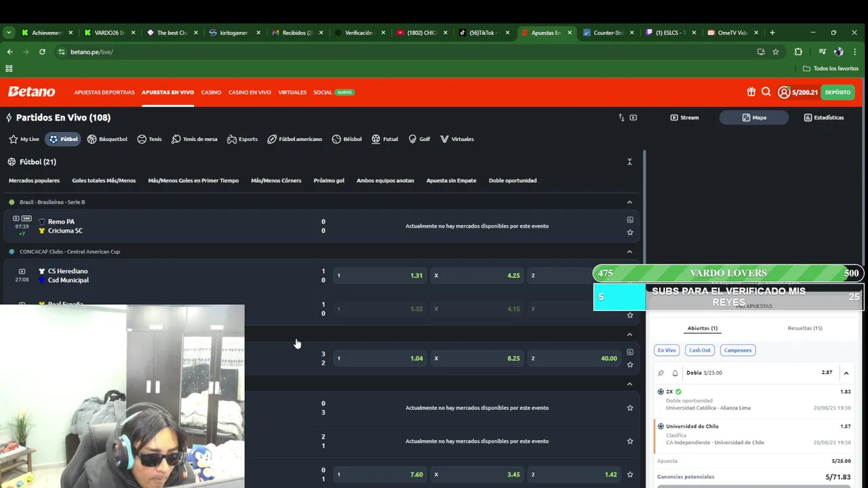Viewport: 868px width, 488px height.
Task: Open statistics icon for Remo PA match
Action: point(630,220)
